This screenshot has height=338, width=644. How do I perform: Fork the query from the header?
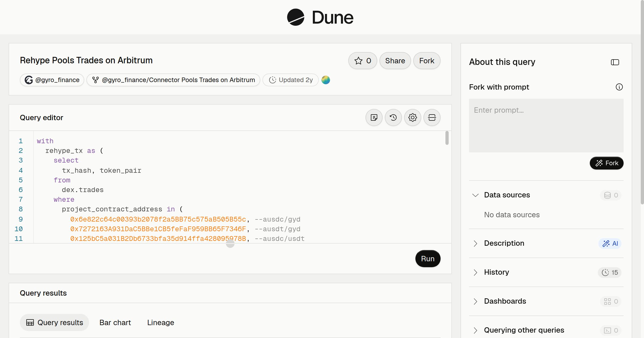coord(427,61)
